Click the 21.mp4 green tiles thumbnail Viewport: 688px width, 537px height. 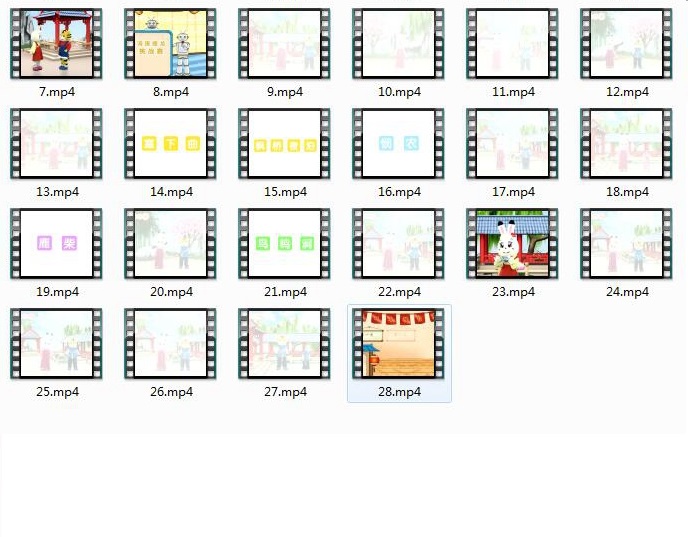point(285,244)
